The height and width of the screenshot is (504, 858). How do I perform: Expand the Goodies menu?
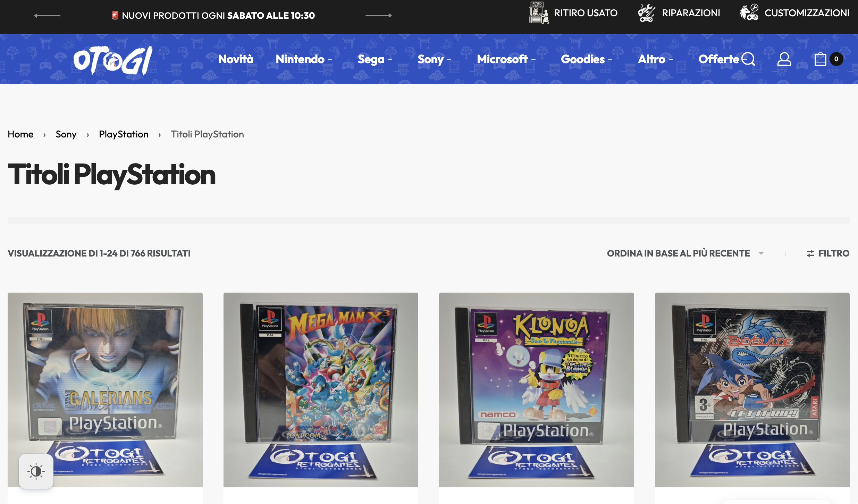click(587, 59)
